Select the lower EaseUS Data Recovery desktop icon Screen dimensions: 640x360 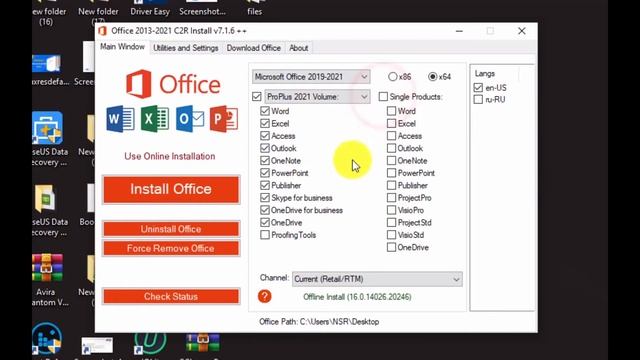pyautogui.click(x=48, y=210)
